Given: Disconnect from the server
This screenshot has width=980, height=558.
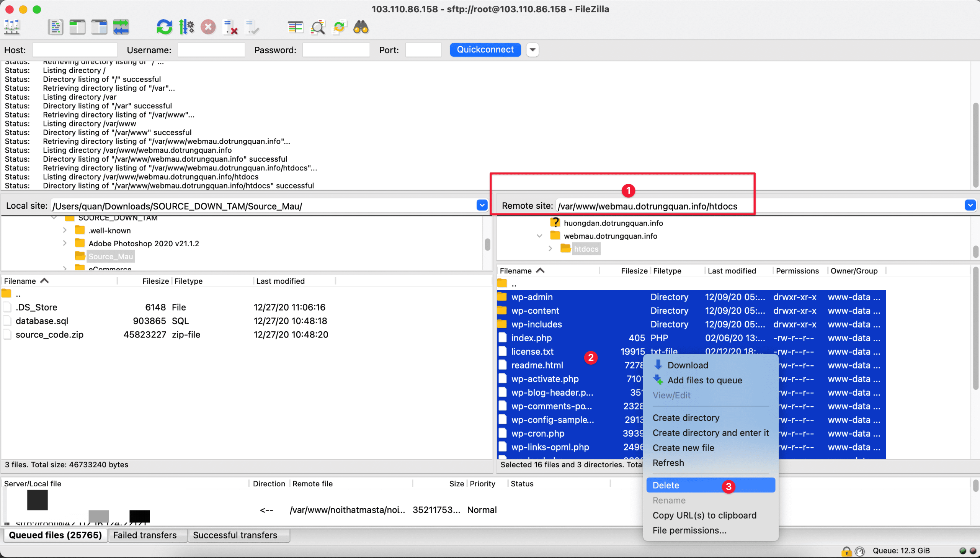Looking at the screenshot, I should click(x=230, y=27).
